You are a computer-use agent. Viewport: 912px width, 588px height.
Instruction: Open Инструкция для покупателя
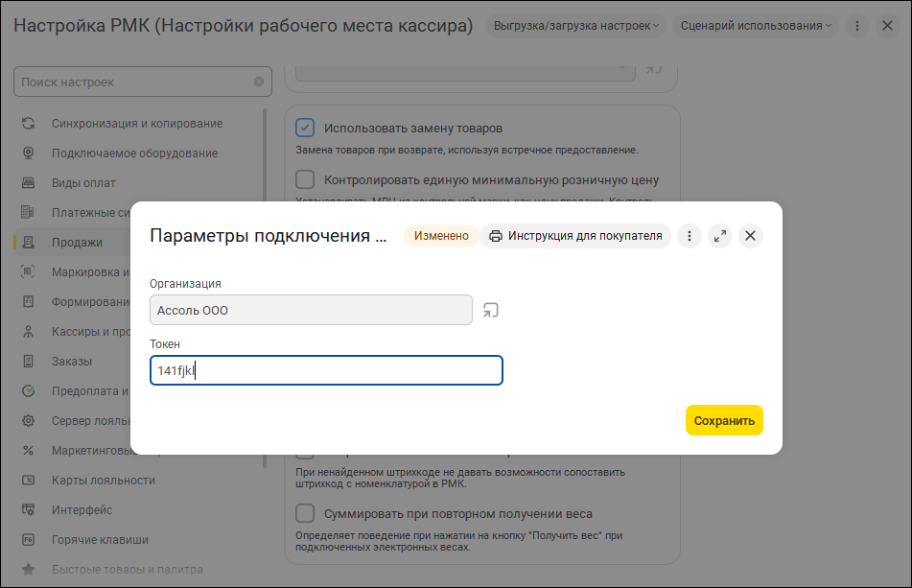(575, 236)
